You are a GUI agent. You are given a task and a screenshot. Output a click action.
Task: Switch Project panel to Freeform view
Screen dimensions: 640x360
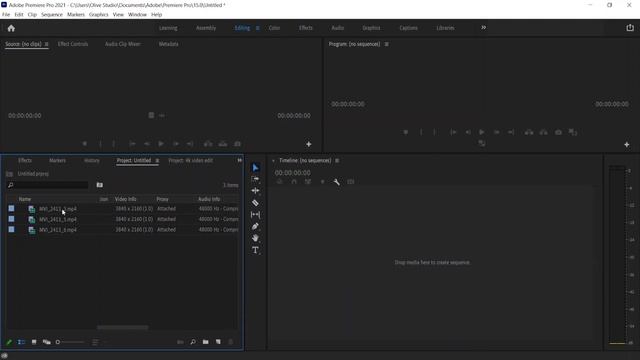47,342
